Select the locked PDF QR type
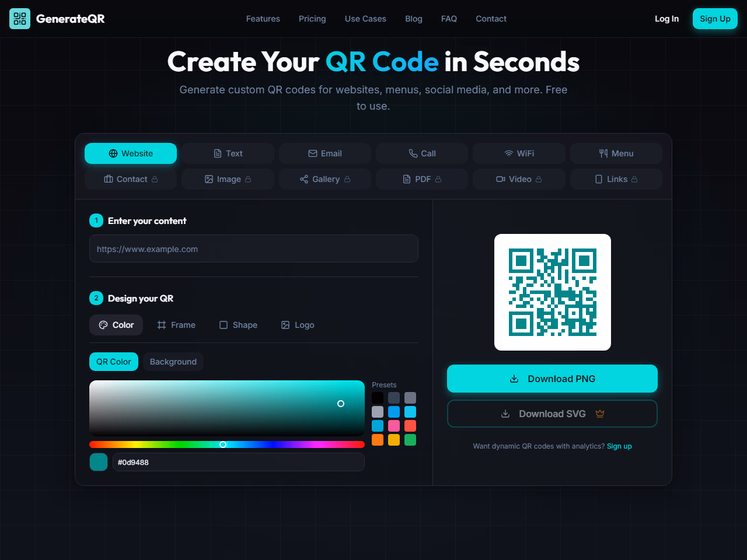Image resolution: width=747 pixels, height=560 pixels. coord(422,179)
